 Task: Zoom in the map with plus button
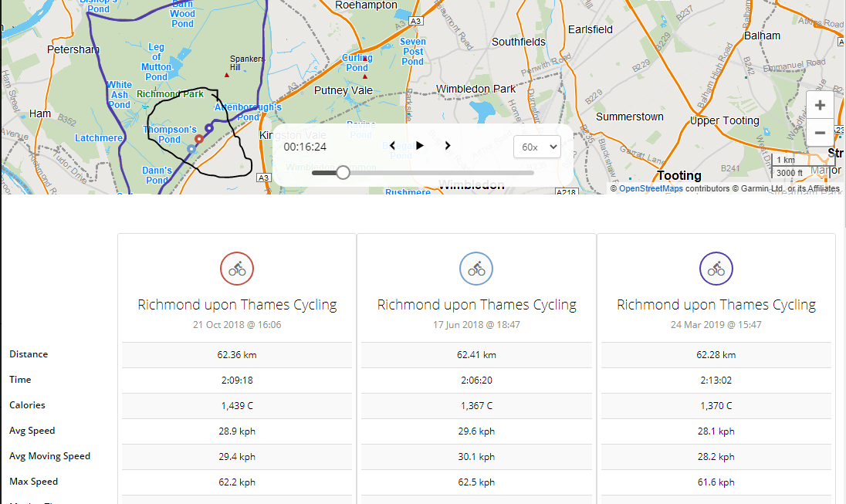[820, 105]
